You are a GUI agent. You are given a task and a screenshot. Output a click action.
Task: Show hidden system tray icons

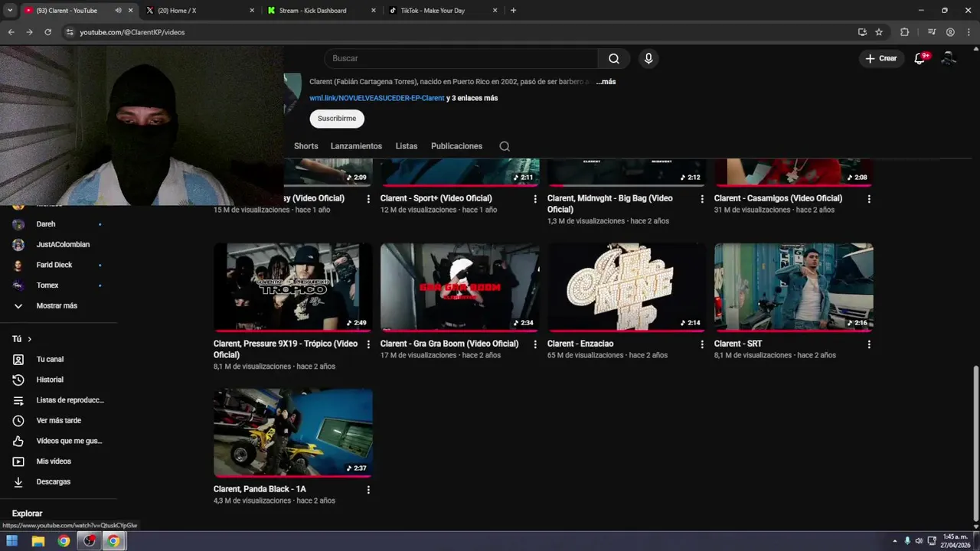click(x=897, y=541)
